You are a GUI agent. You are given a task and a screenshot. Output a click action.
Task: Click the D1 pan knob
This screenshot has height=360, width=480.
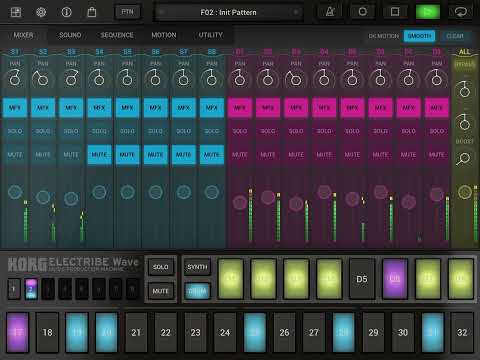[239, 79]
